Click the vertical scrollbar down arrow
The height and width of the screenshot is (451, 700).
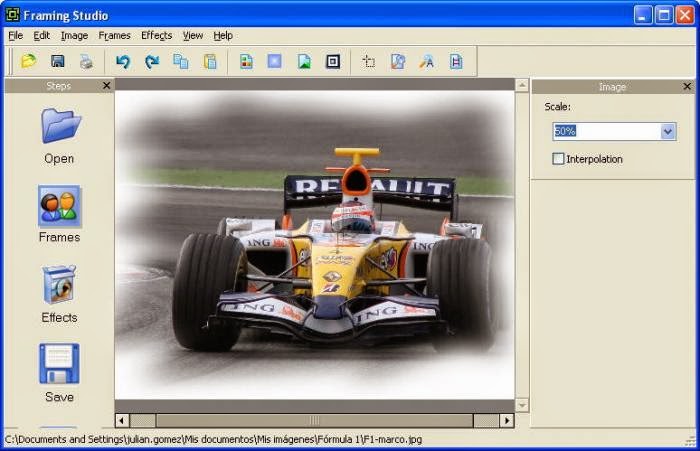tap(522, 405)
